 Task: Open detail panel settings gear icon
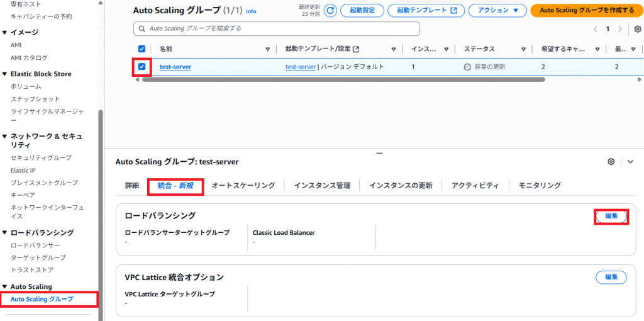611,162
